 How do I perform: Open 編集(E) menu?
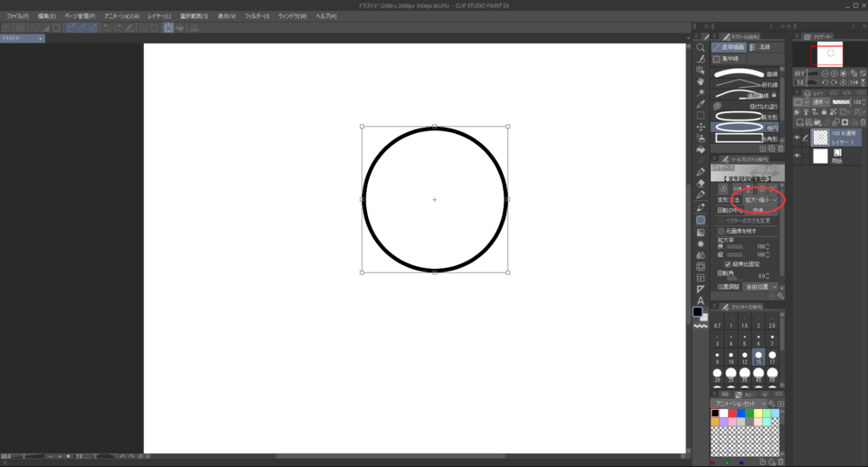tap(47, 16)
